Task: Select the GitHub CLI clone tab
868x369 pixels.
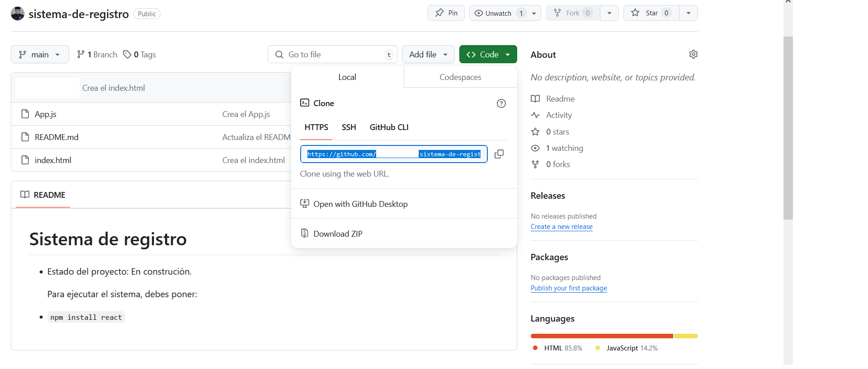Action: point(389,127)
